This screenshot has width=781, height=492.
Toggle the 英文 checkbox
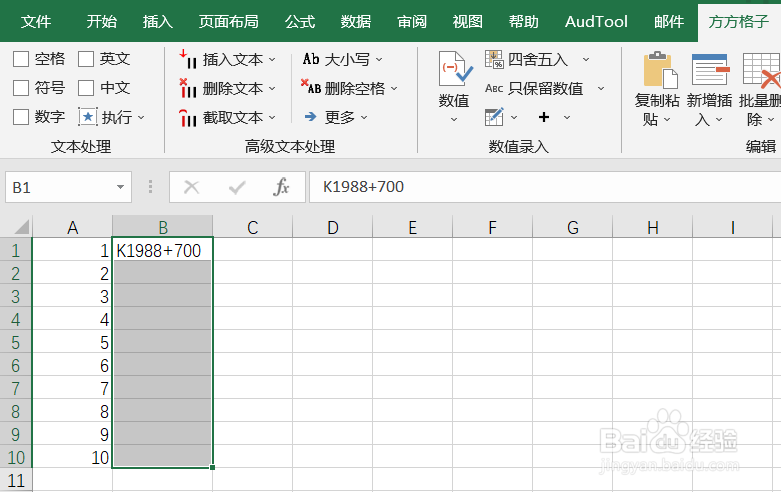pyautogui.click(x=86, y=59)
